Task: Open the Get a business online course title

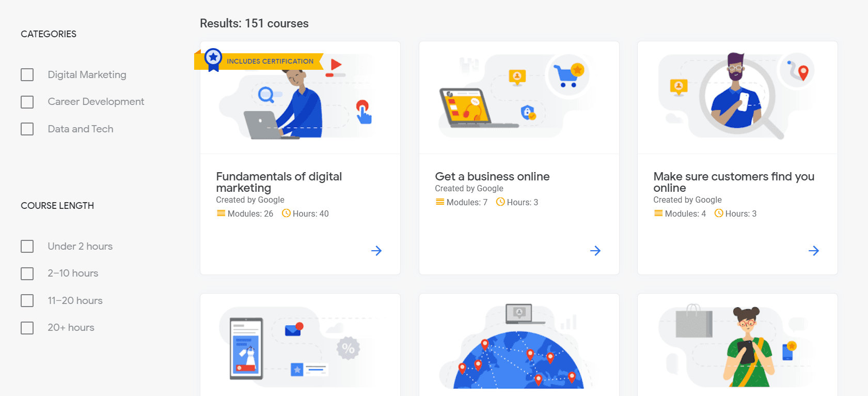Action: 492,176
